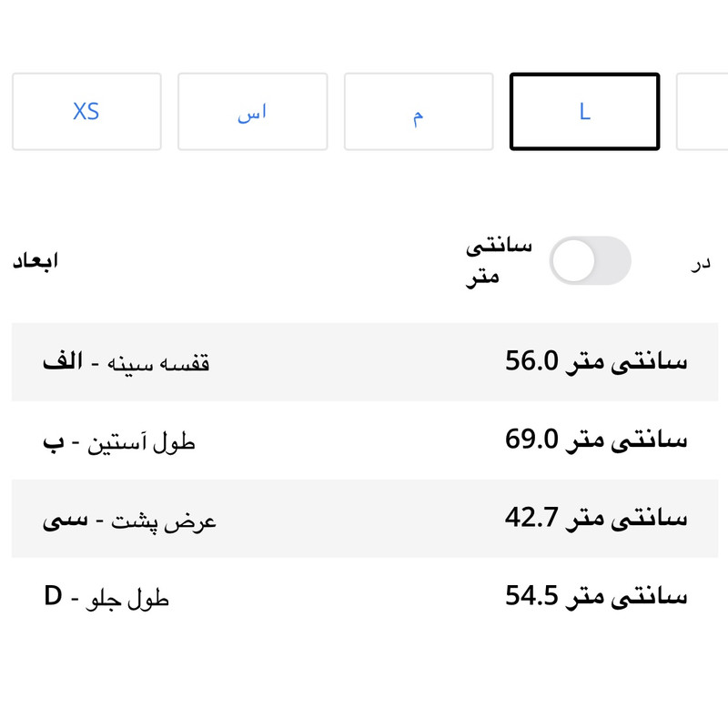Select the XS size option
The image size is (728, 728).
[86, 112]
